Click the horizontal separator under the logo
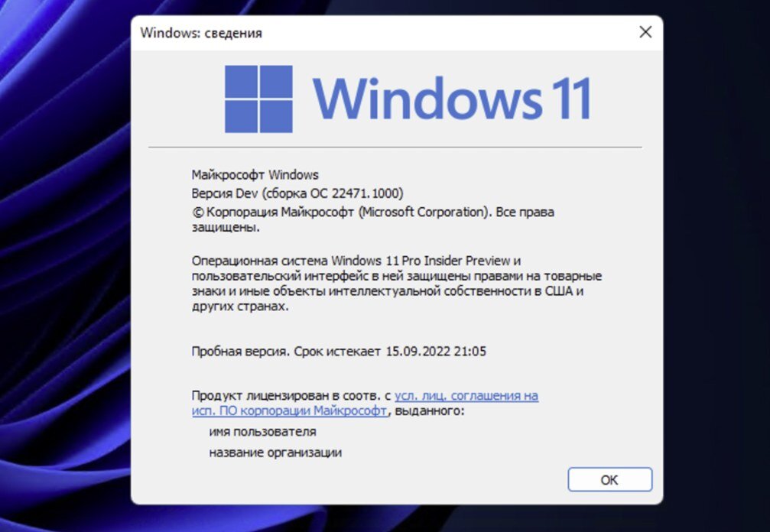770x532 pixels. (395, 147)
